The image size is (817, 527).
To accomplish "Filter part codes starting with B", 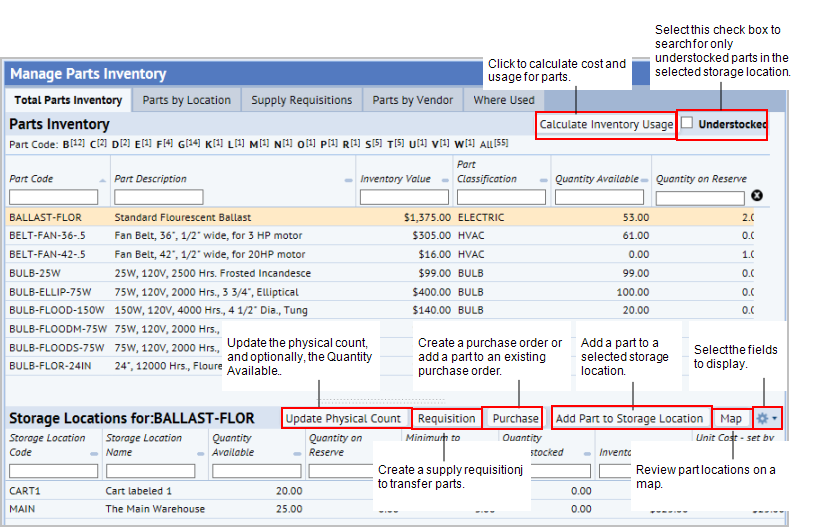I will tap(73, 144).
